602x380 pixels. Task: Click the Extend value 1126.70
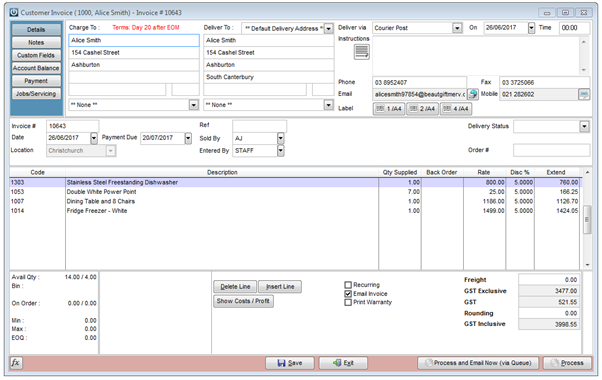tap(567, 201)
